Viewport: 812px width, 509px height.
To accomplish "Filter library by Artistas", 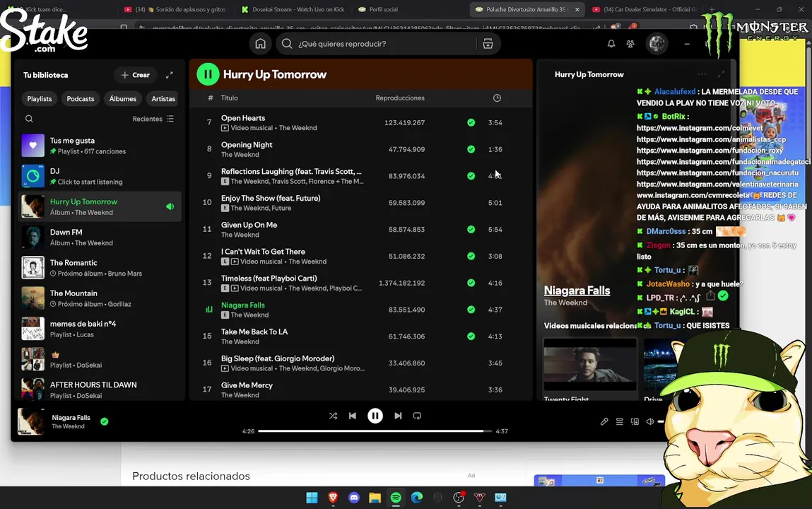I will pyautogui.click(x=163, y=98).
